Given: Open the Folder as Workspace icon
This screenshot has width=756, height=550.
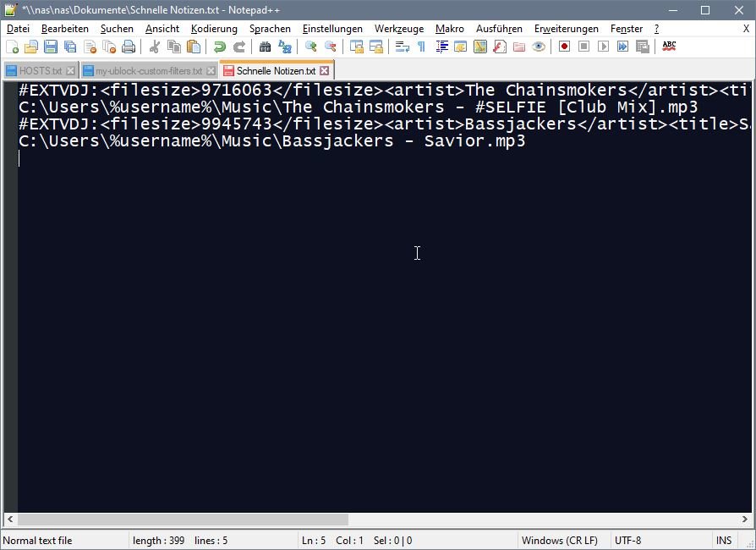Looking at the screenshot, I should click(x=518, y=47).
